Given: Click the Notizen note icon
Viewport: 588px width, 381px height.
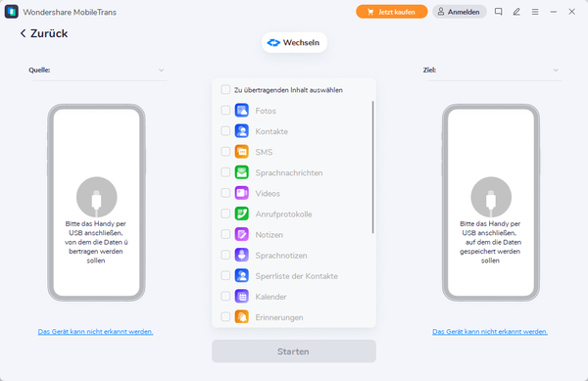Looking at the screenshot, I should click(242, 234).
